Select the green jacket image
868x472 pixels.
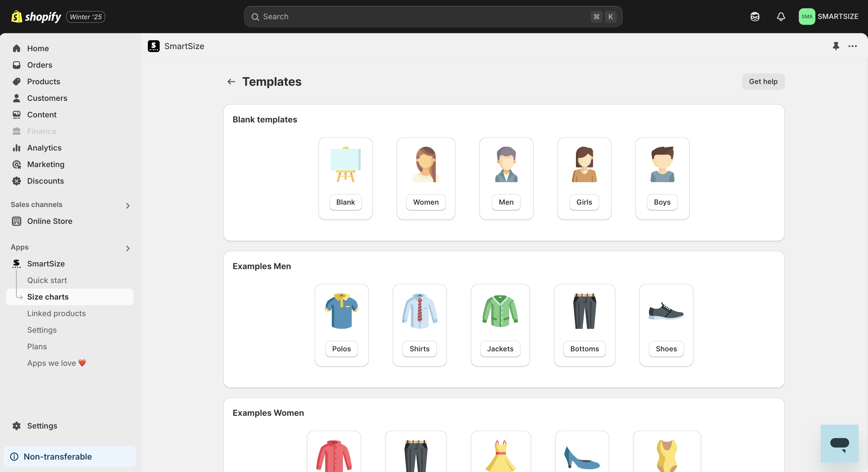tap(500, 311)
